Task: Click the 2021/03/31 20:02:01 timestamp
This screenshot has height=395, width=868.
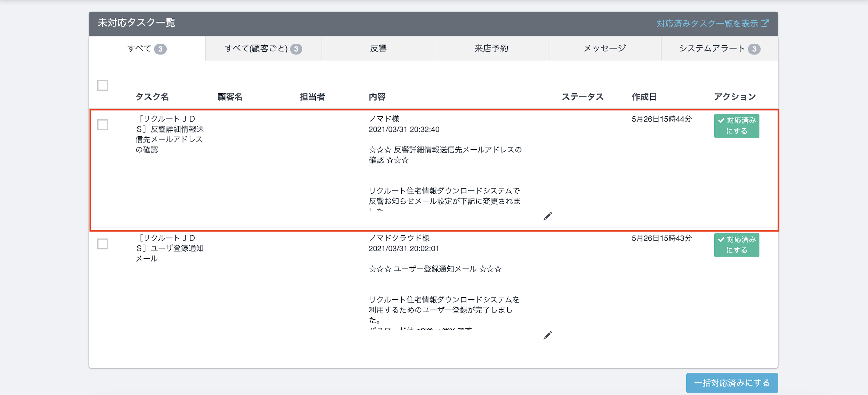Action: 404,248
